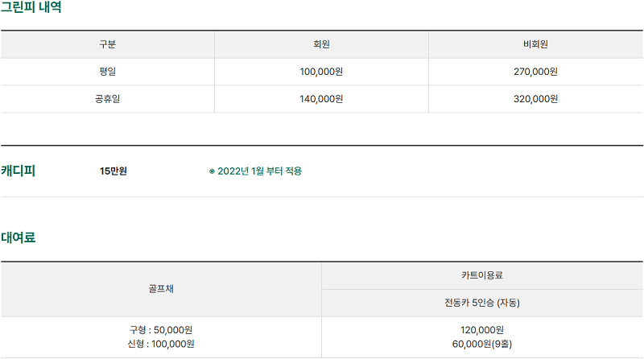Select the 320,000원 non-member holiday fee
The width and height of the screenshot is (644, 359).
pyautogui.click(x=535, y=99)
